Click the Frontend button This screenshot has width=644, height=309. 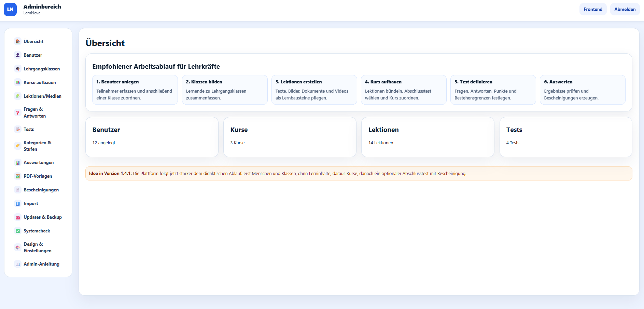coord(593,9)
